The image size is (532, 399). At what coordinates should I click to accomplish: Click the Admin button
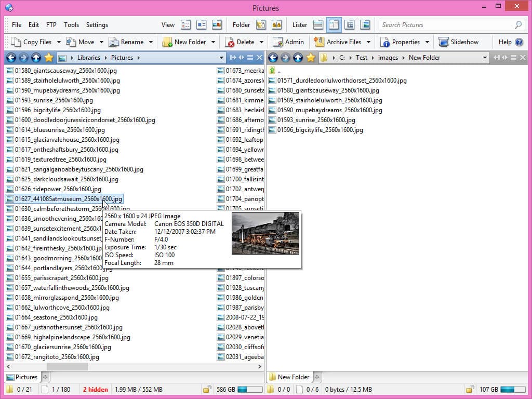(289, 42)
